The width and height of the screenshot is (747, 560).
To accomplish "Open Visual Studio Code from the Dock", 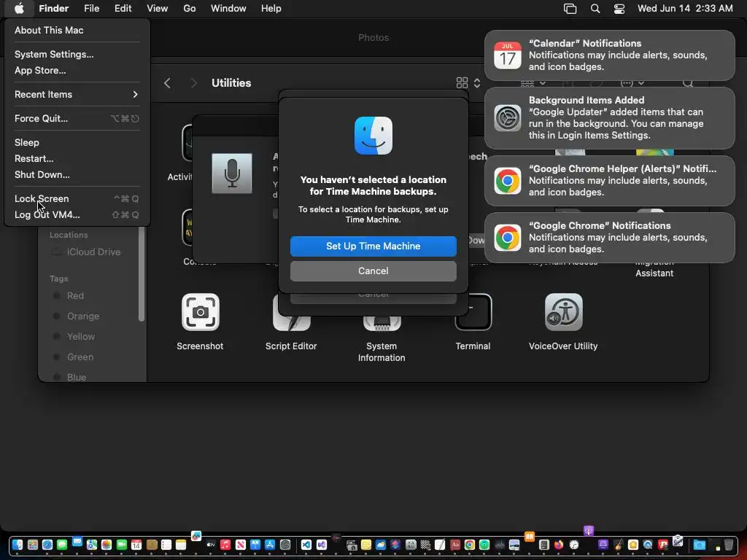I will tap(306, 545).
